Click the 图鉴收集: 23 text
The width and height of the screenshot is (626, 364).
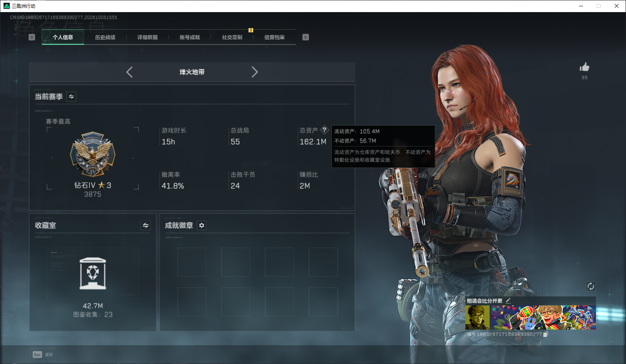tap(93, 314)
